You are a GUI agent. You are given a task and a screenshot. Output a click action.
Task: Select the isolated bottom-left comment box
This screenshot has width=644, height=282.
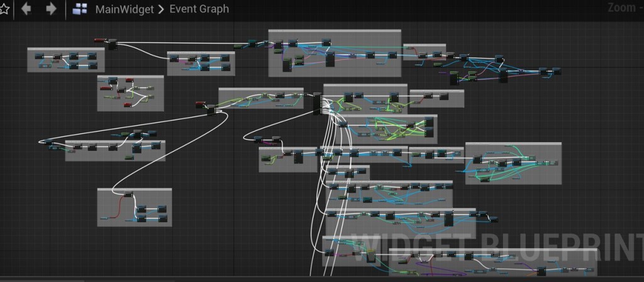[134, 191]
